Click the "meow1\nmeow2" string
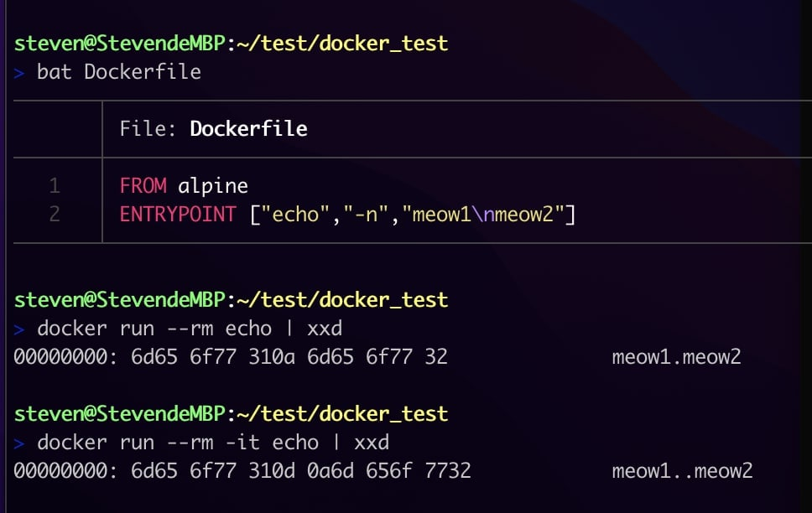 pyautogui.click(x=482, y=215)
